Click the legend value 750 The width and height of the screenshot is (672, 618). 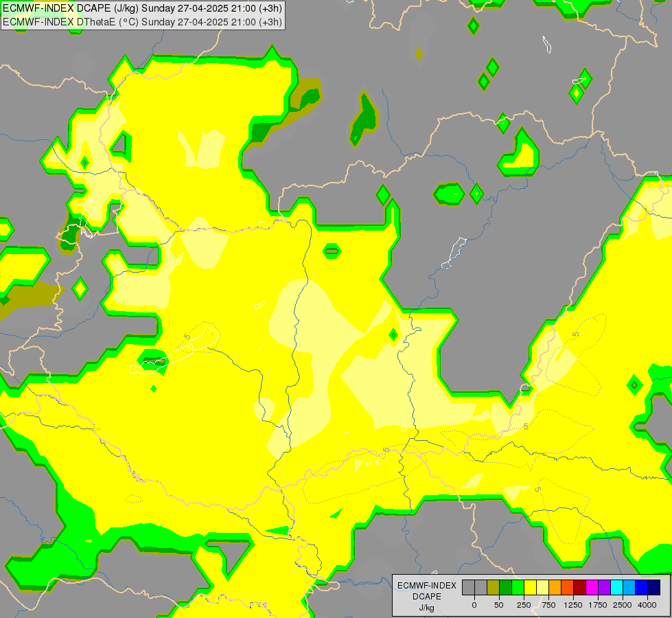click(x=548, y=605)
